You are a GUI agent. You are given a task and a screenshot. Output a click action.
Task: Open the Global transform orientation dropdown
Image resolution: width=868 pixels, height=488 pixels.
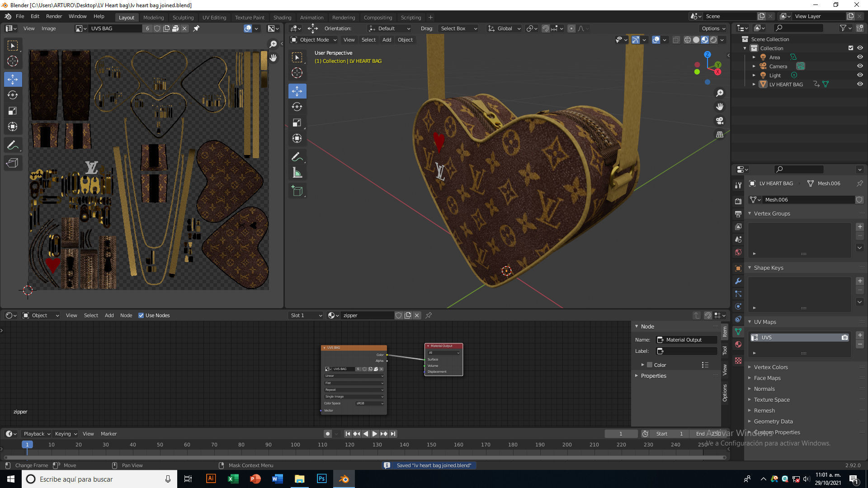point(505,28)
